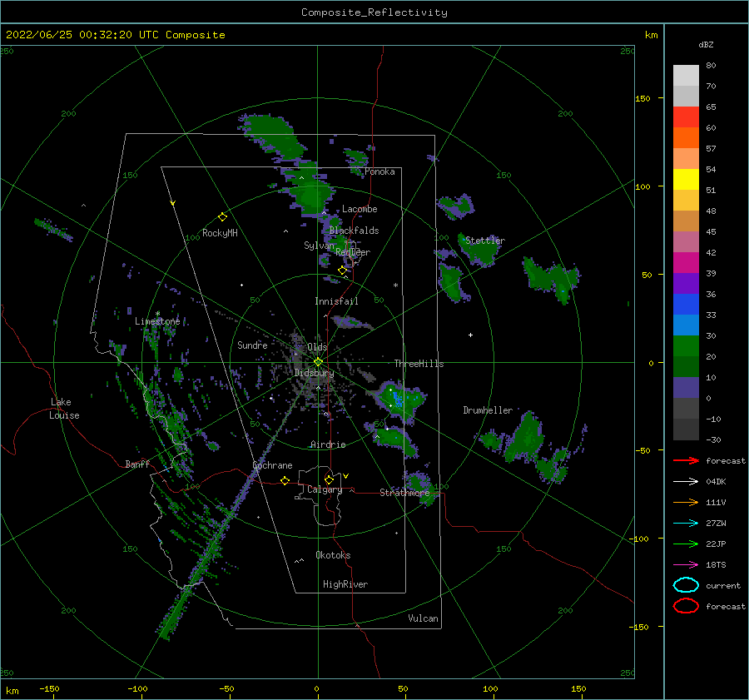Click the Vulcan label
Viewport: 749px width, 700px height.
coord(423,618)
